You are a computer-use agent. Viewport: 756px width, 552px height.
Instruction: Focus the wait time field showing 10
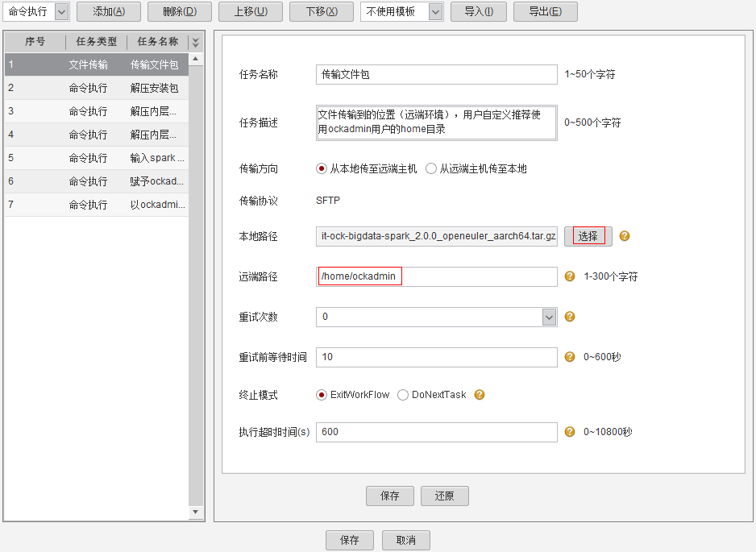click(x=436, y=357)
